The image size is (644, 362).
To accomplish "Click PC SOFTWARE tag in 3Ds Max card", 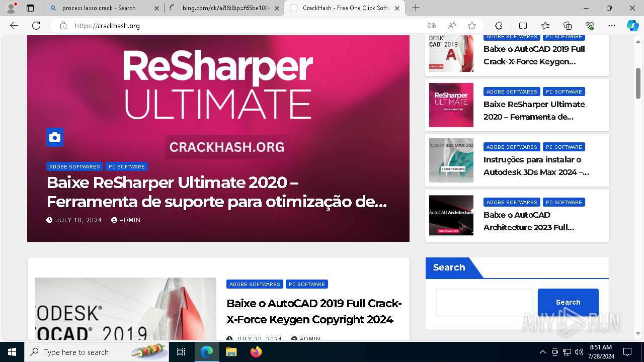I will 564,147.
